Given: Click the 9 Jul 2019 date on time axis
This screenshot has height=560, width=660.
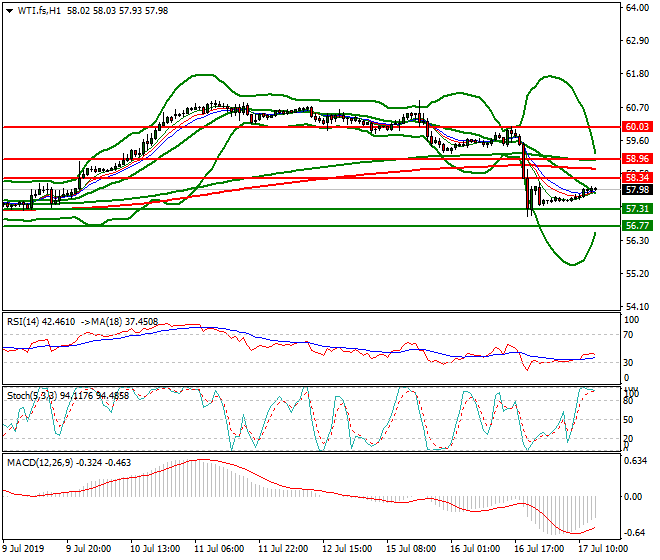Looking at the screenshot, I should click(25, 548).
